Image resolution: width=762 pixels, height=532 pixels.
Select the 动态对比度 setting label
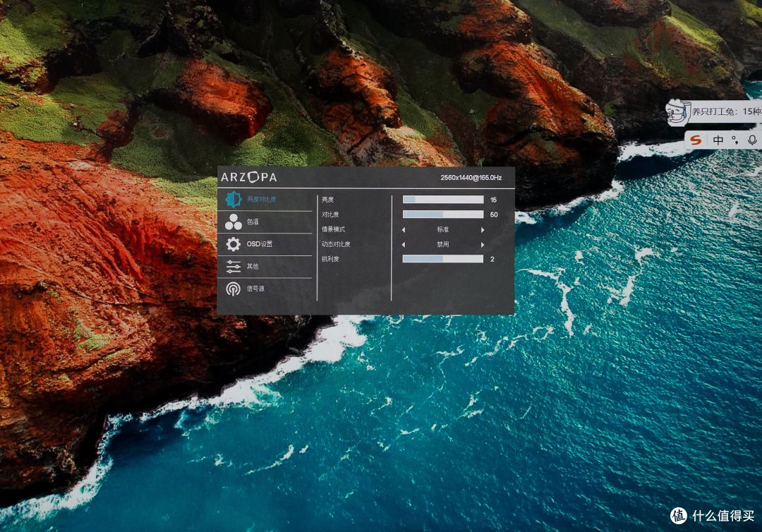tap(336, 244)
